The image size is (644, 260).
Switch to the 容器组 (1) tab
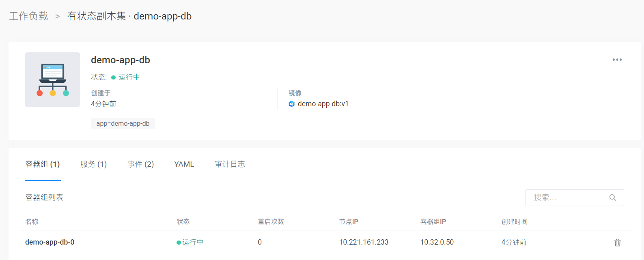click(43, 164)
